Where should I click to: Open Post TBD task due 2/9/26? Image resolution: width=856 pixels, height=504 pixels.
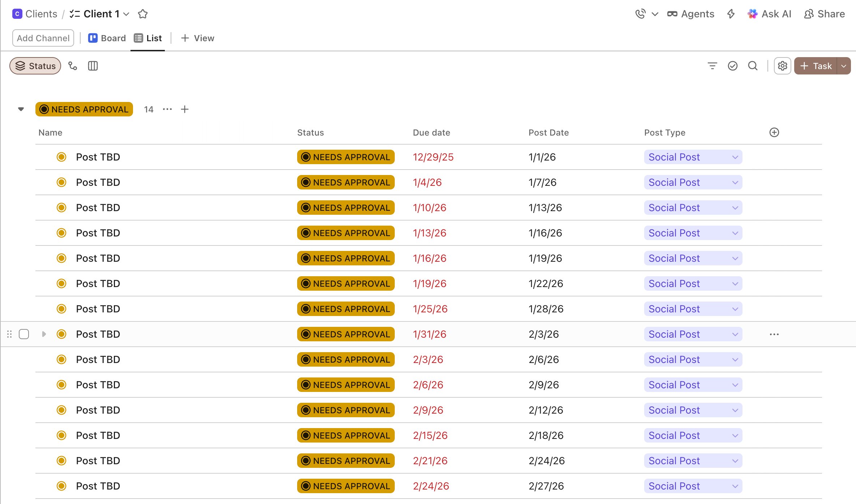98,410
